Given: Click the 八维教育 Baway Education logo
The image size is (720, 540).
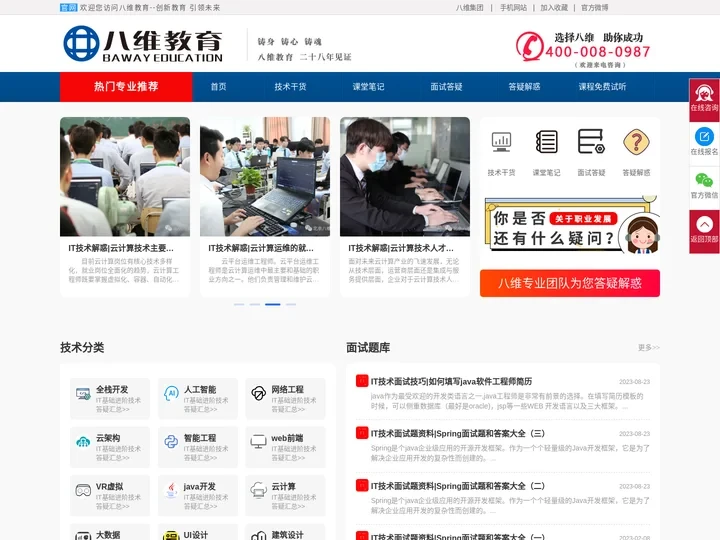Looking at the screenshot, I should pyautogui.click(x=143, y=44).
